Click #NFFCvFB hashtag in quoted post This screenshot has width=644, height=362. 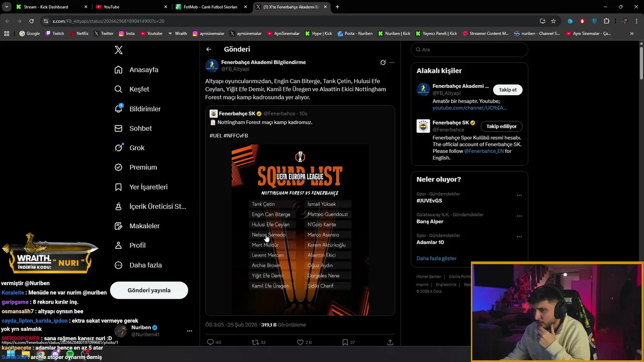pos(235,136)
